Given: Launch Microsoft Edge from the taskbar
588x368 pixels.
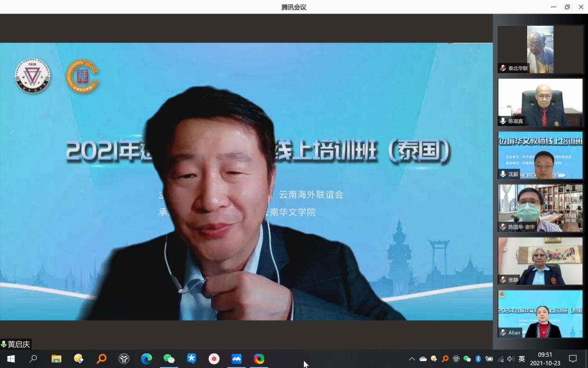Looking at the screenshot, I should pos(147,359).
